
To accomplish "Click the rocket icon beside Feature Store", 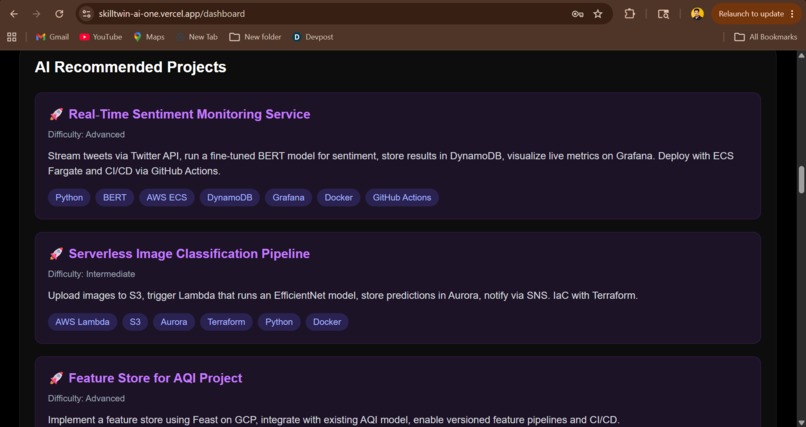I will click(x=56, y=378).
